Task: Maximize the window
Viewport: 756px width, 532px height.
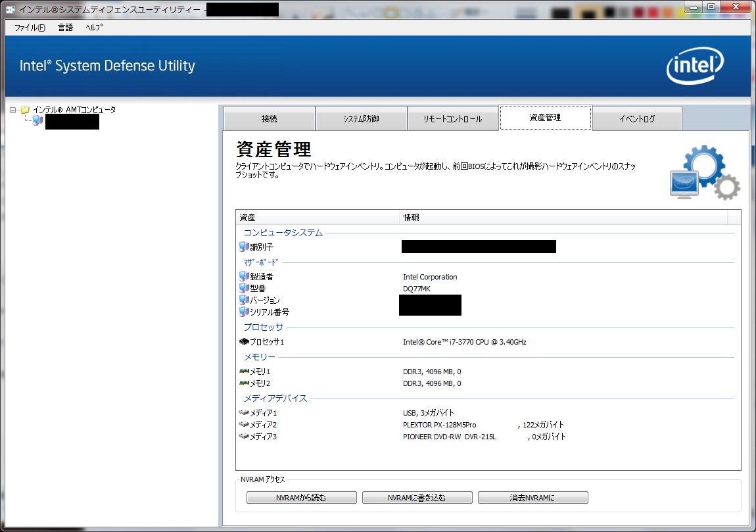Action: click(711, 7)
